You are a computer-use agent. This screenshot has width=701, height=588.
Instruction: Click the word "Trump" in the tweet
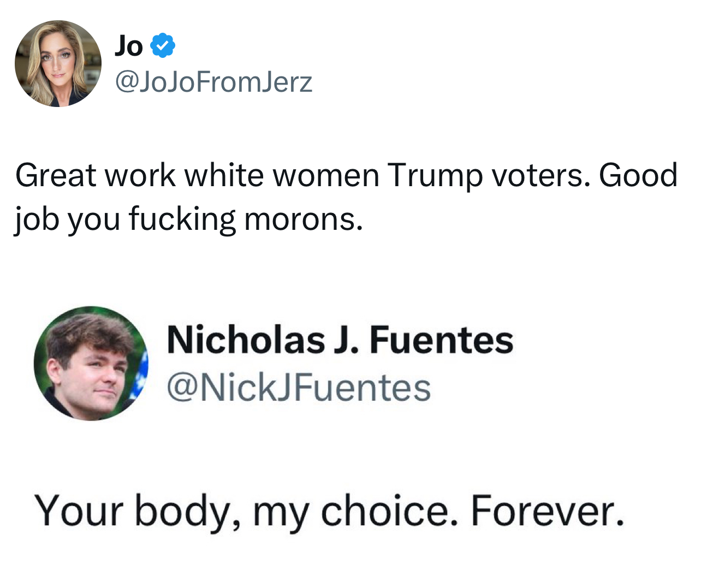[435, 176]
